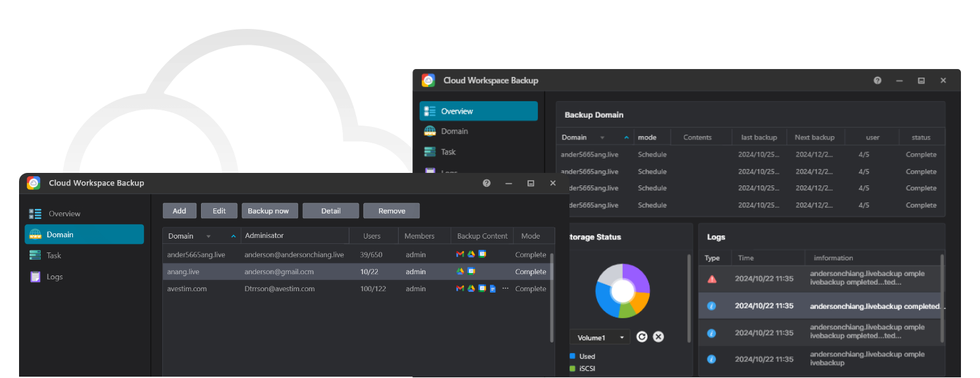Click the purple segment of the storage donut chart
This screenshot has width=980, height=378.
pos(637,277)
